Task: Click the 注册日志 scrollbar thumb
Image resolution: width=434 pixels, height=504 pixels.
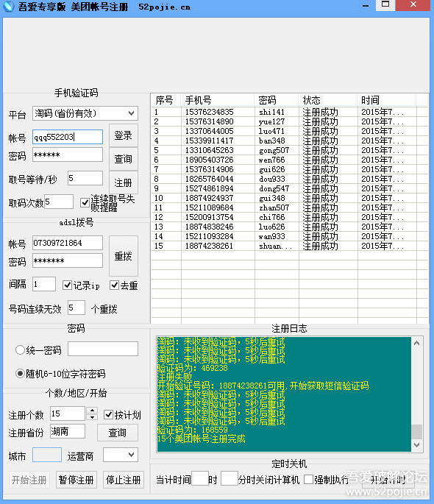Action: click(x=416, y=432)
